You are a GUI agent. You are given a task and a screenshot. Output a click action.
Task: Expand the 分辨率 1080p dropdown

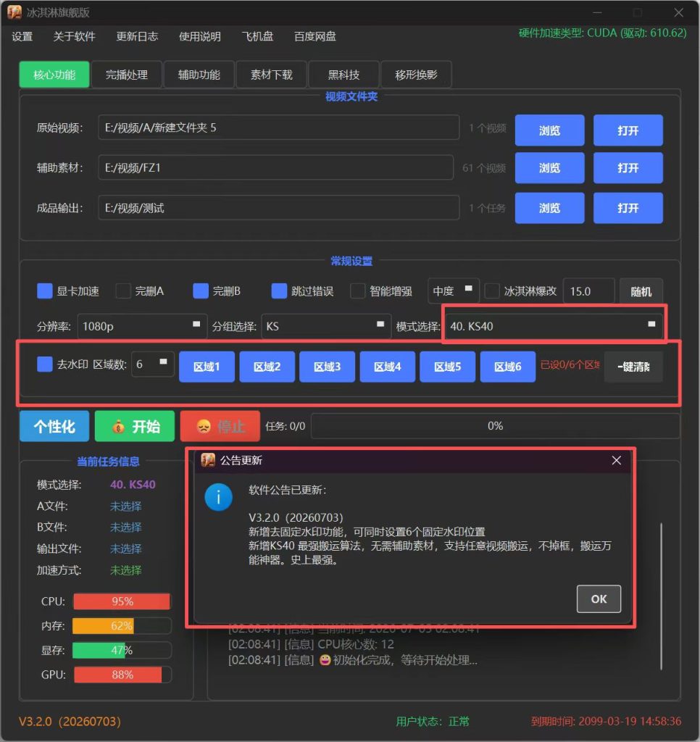click(x=142, y=326)
